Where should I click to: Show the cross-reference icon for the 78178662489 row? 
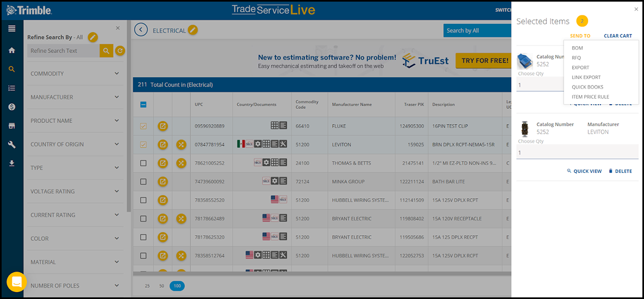(x=181, y=218)
